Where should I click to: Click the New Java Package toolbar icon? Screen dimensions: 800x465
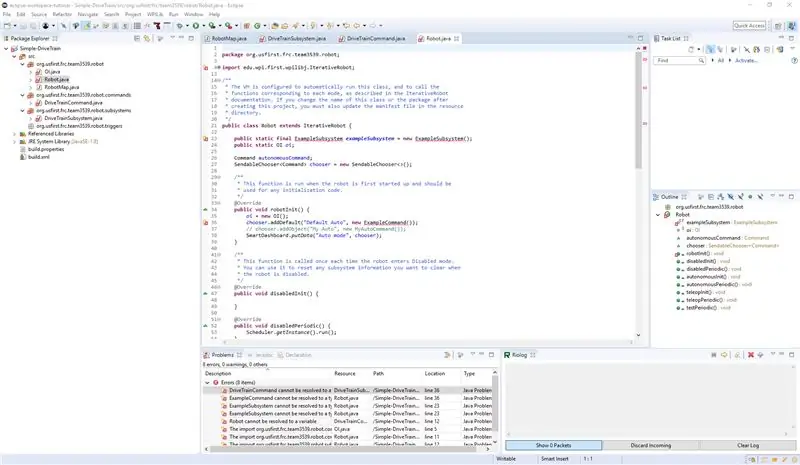tap(247, 26)
